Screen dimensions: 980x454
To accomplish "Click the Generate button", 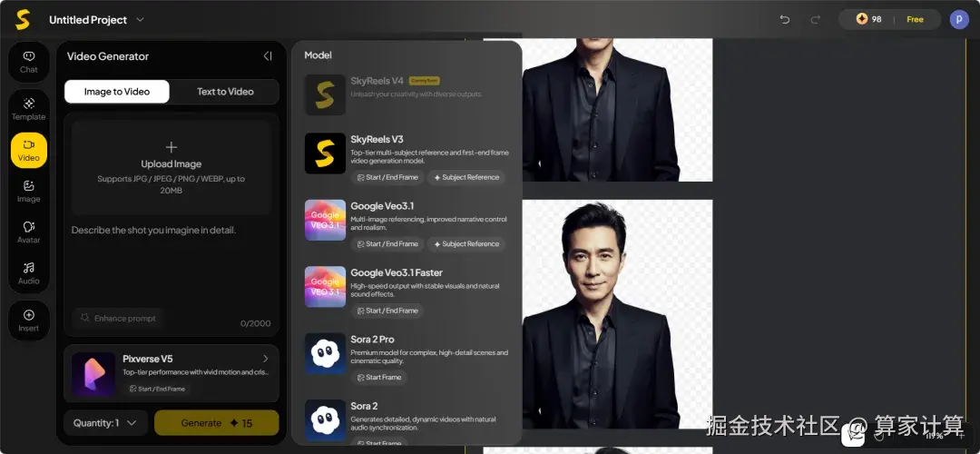I will 216,423.
